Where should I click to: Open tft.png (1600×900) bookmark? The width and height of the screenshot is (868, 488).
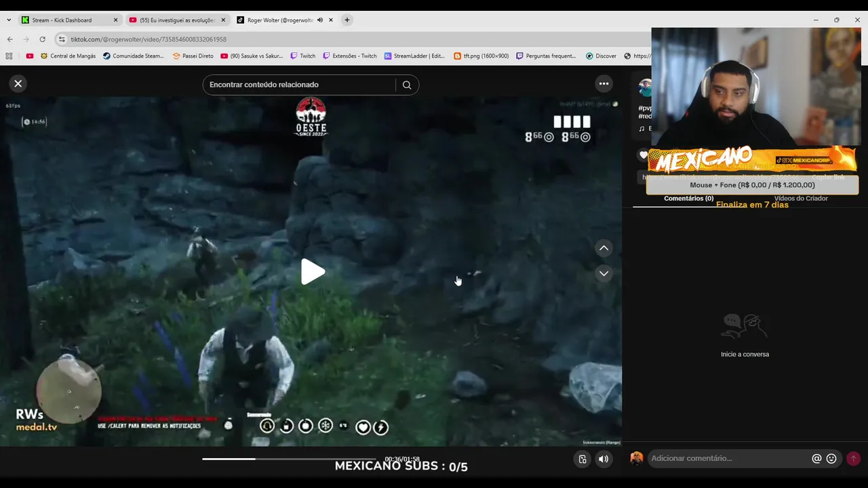(x=481, y=56)
